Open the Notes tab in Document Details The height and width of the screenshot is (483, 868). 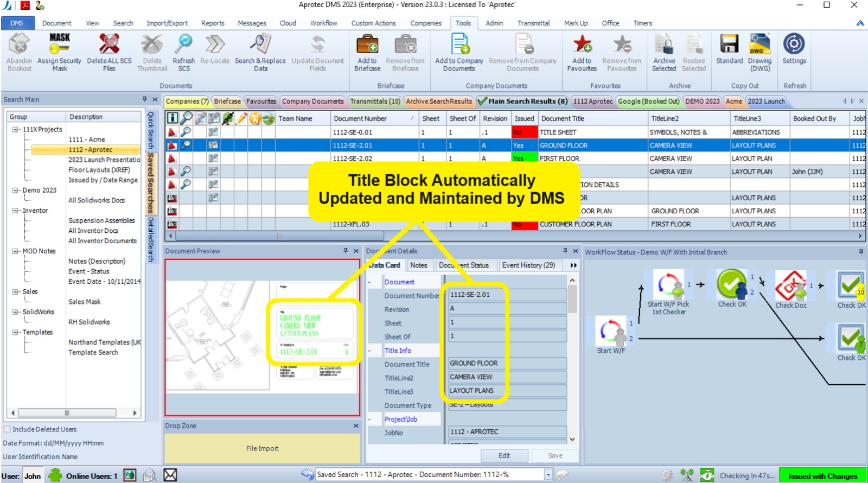coord(418,265)
